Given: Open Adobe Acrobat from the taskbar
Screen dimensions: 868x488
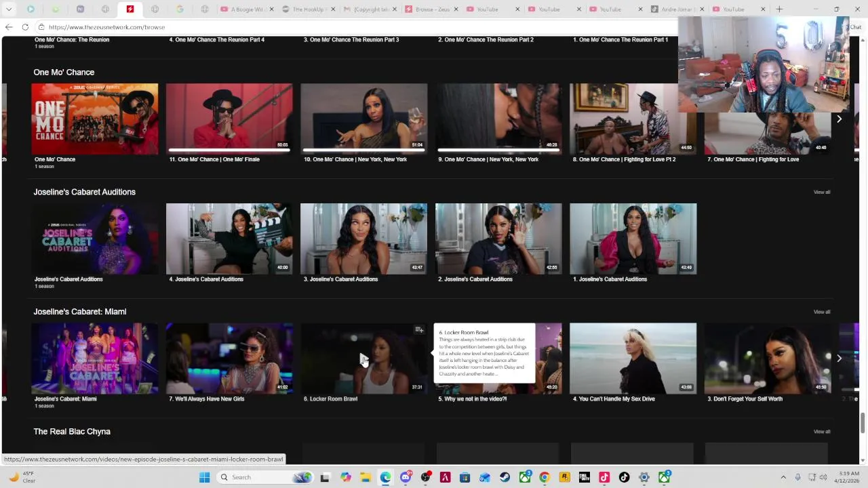Looking at the screenshot, I should 446,477.
